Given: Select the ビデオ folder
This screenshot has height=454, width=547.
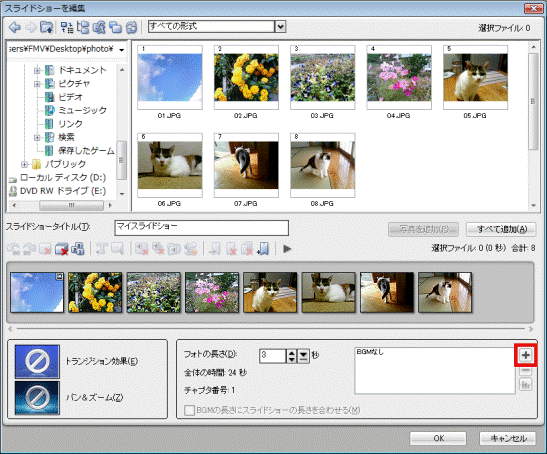Looking at the screenshot, I should pos(70,97).
